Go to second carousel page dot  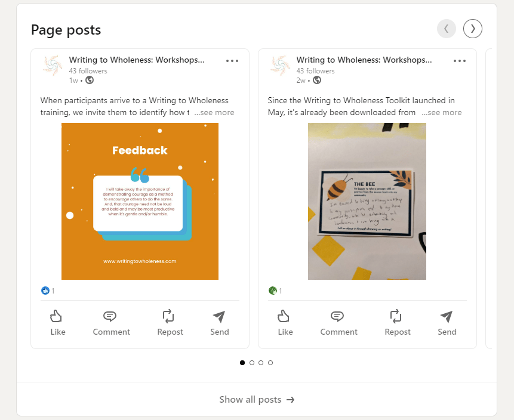click(x=252, y=362)
